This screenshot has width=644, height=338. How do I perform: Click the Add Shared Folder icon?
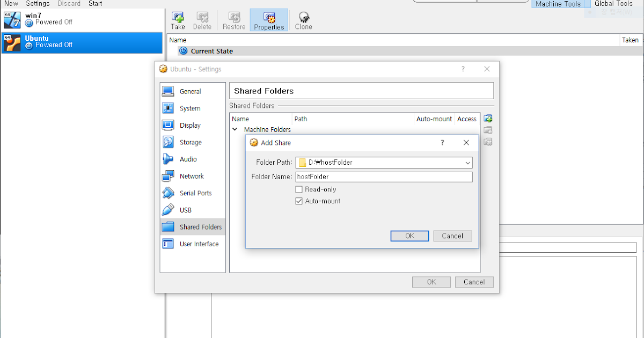pos(487,118)
